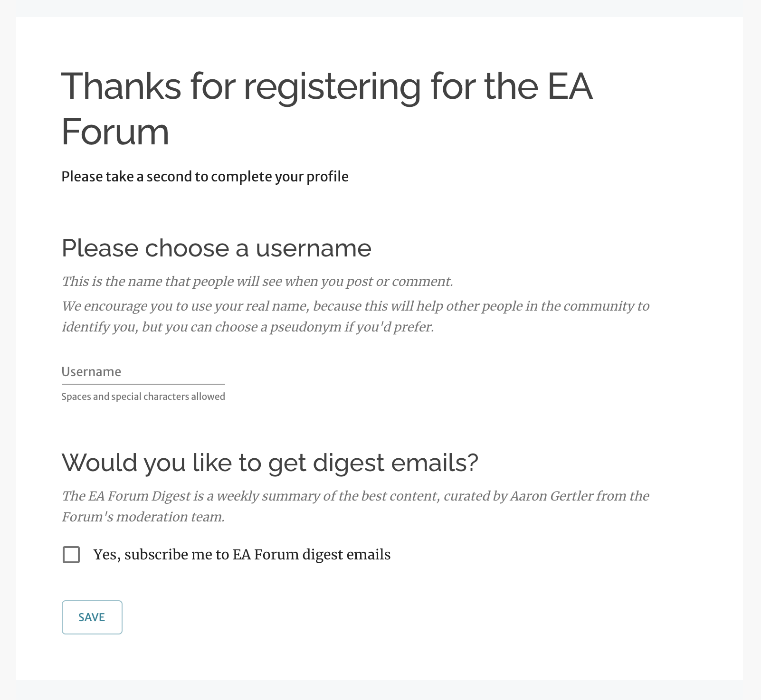Click the word 'Forum' on the title's second line
The height and width of the screenshot is (700, 761).
point(115,132)
